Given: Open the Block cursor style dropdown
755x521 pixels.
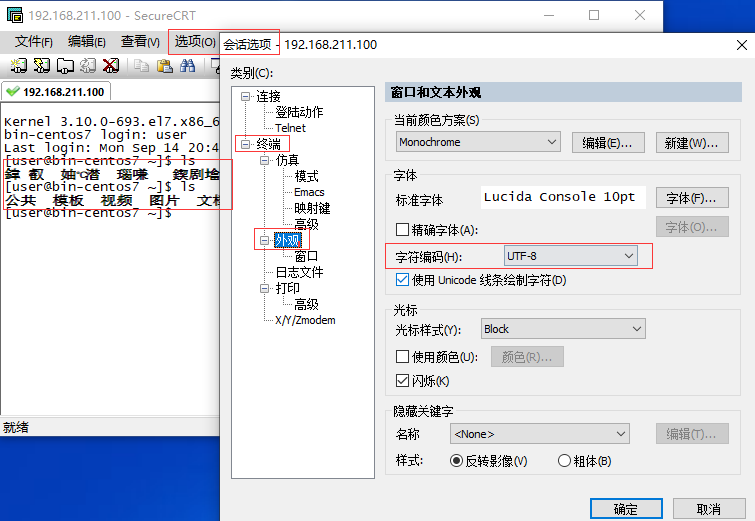Looking at the screenshot, I should point(563,329).
